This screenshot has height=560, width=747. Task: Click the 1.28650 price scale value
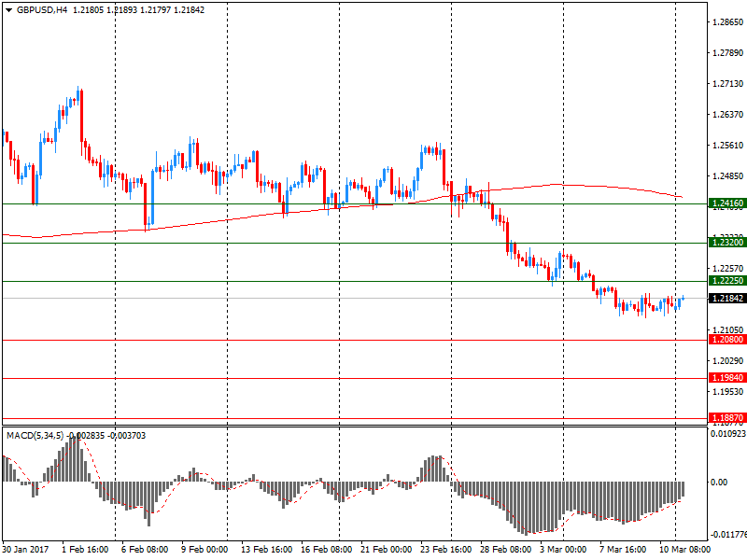pyautogui.click(x=728, y=21)
